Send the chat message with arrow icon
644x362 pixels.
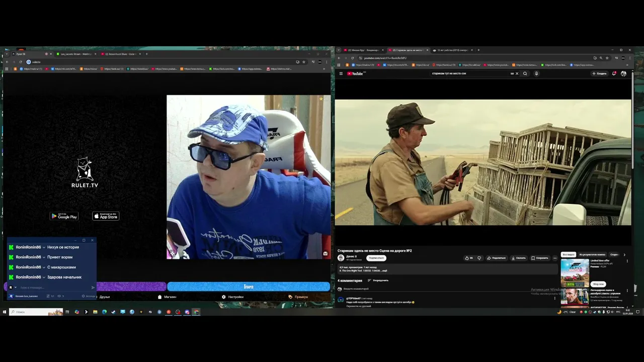93,288
